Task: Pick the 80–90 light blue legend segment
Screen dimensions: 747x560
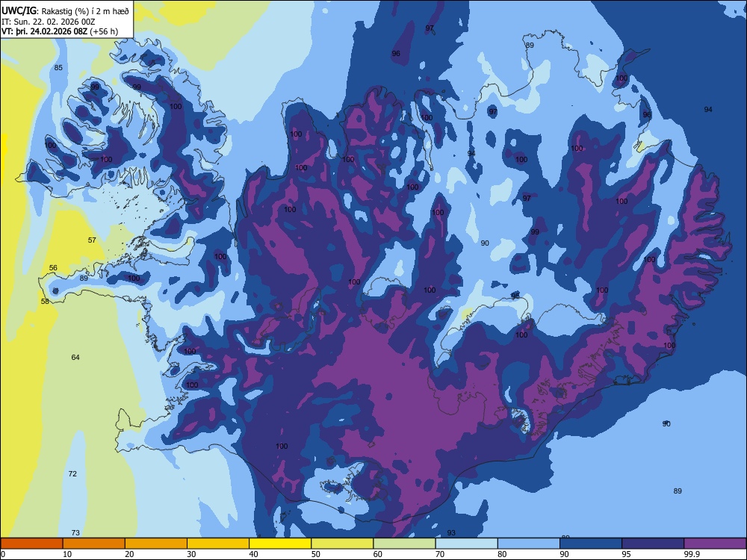Action: (528, 544)
